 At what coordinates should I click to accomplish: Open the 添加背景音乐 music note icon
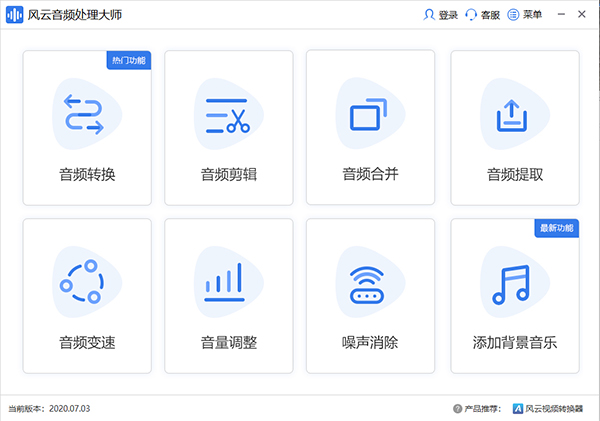point(514,284)
